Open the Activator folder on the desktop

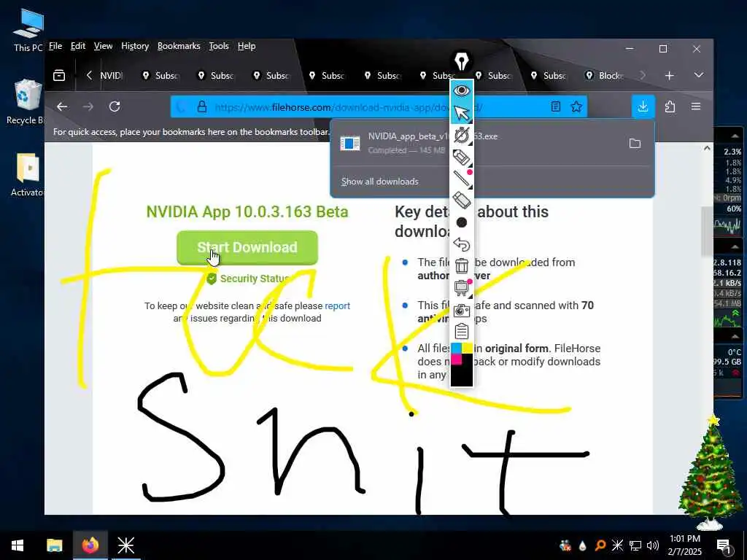(28, 174)
